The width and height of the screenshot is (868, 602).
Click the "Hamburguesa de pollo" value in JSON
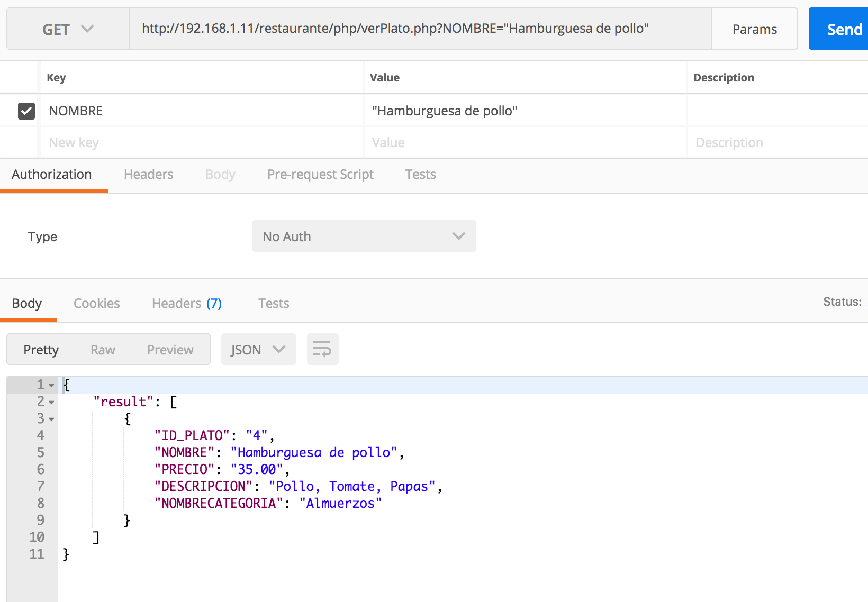pyautogui.click(x=314, y=452)
